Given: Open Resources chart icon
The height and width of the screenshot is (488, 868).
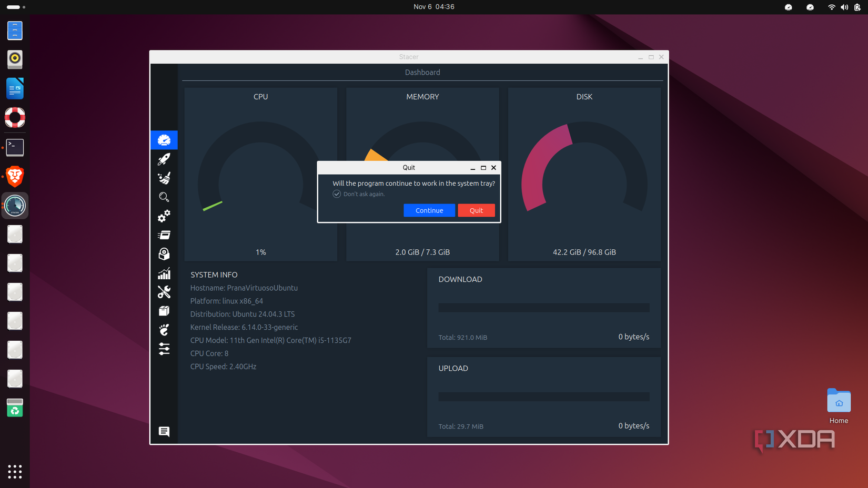Looking at the screenshot, I should click(164, 273).
